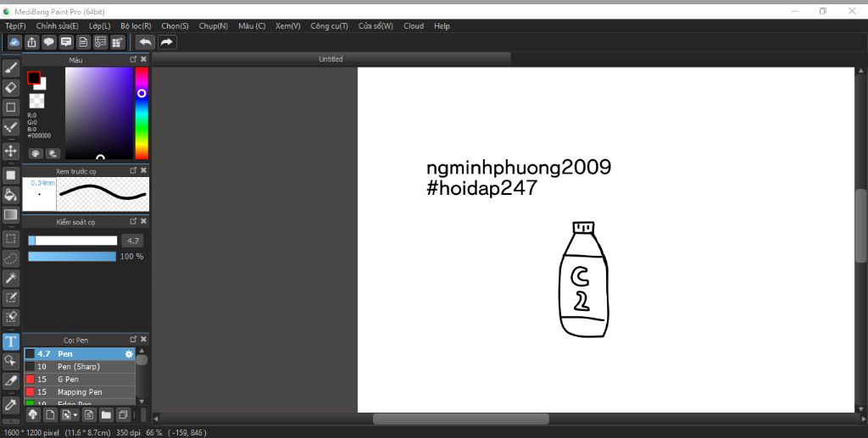This screenshot has height=438, width=868.
Task: Add a new brush with the page icon
Action: pyautogui.click(x=50, y=414)
